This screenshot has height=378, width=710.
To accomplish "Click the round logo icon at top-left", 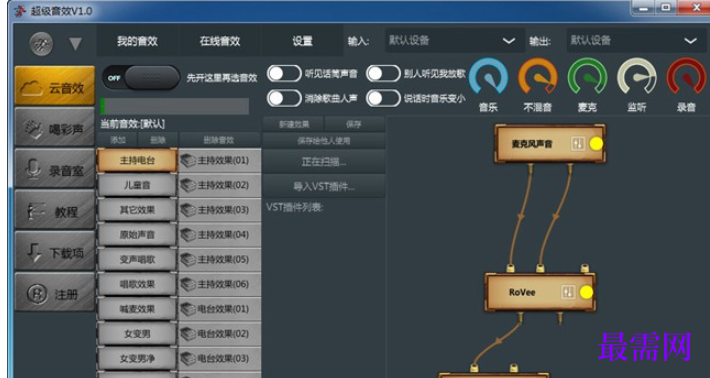I will (x=41, y=44).
